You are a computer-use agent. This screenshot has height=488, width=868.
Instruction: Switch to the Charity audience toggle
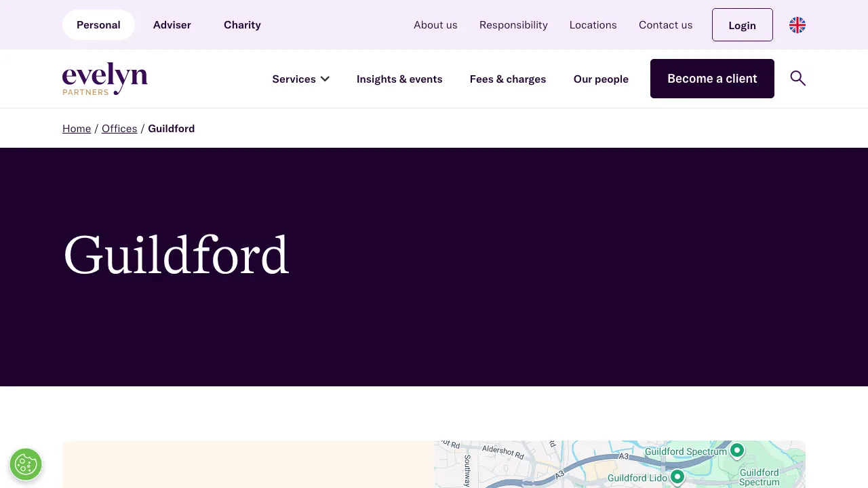pyautogui.click(x=242, y=24)
